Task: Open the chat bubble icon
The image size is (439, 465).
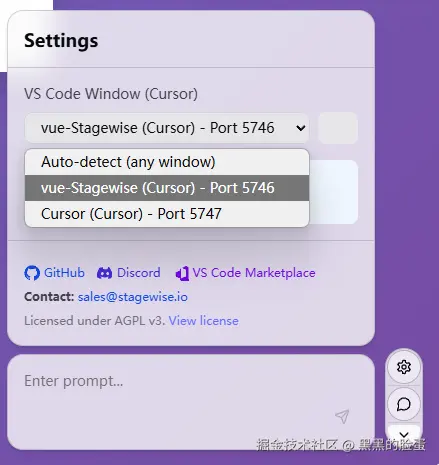Action: (404, 404)
